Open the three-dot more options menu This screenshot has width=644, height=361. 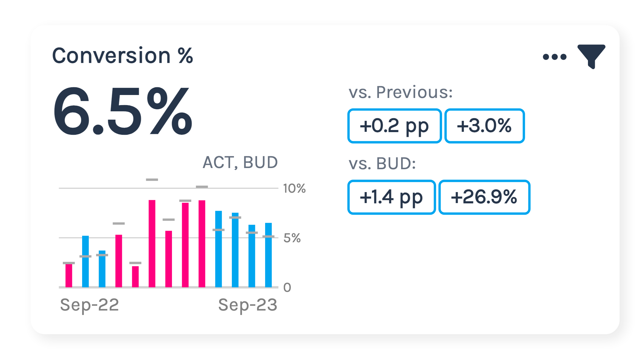(554, 57)
